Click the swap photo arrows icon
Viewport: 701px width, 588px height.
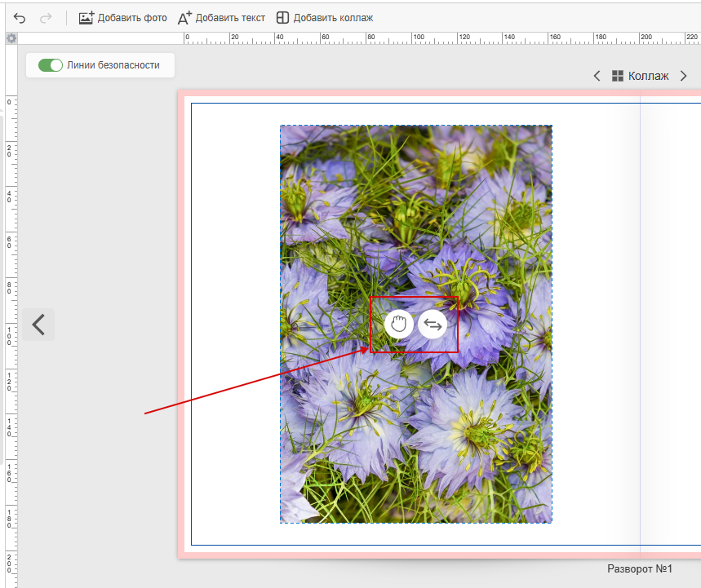433,324
